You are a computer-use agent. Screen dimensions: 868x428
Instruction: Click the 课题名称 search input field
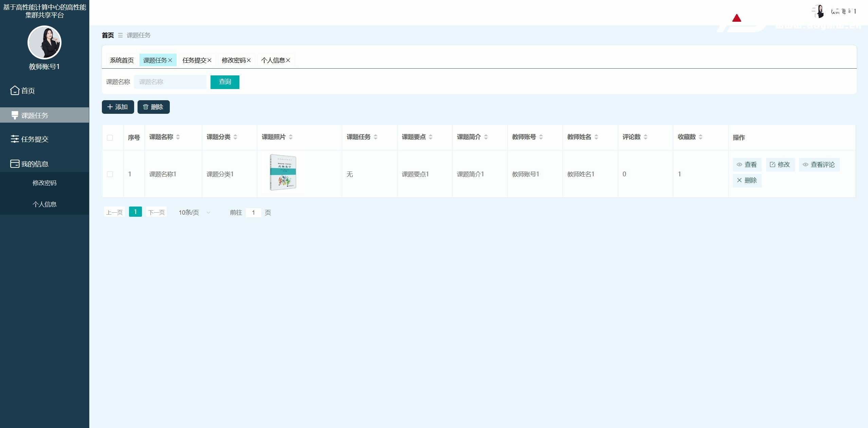[170, 82]
